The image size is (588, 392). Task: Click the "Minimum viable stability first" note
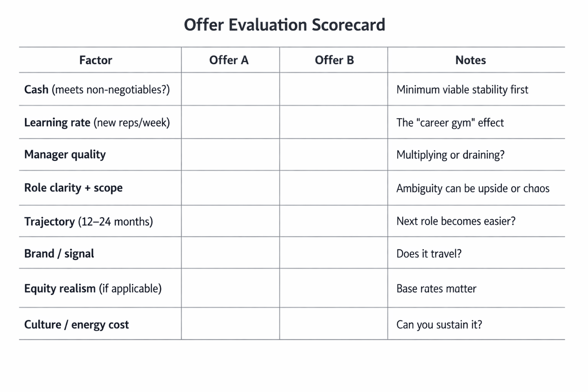click(x=462, y=89)
